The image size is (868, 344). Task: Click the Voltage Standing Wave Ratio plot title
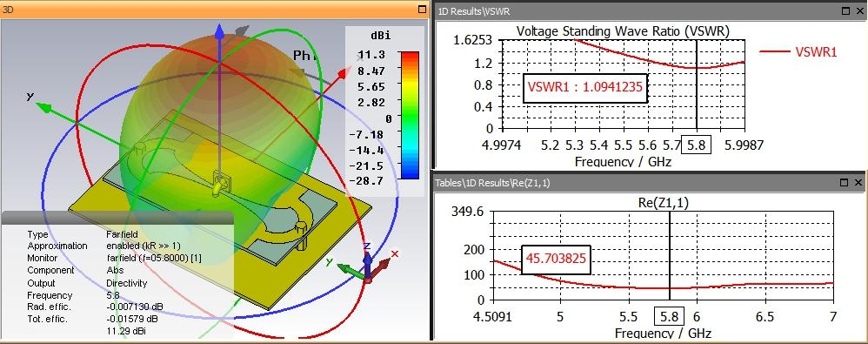[623, 31]
